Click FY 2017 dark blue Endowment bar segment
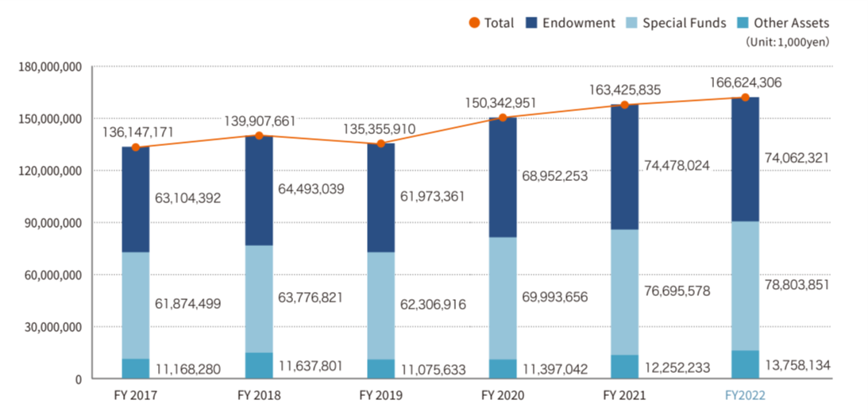 click(x=136, y=200)
